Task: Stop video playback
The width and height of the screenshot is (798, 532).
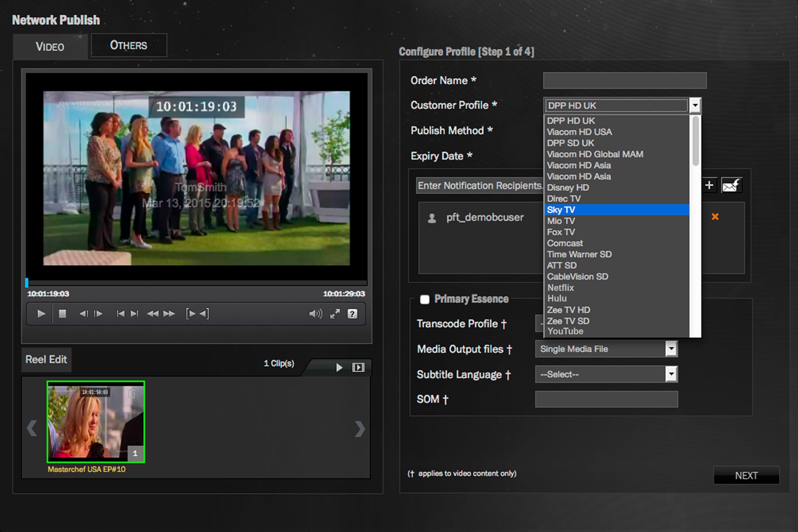Action: [x=62, y=314]
